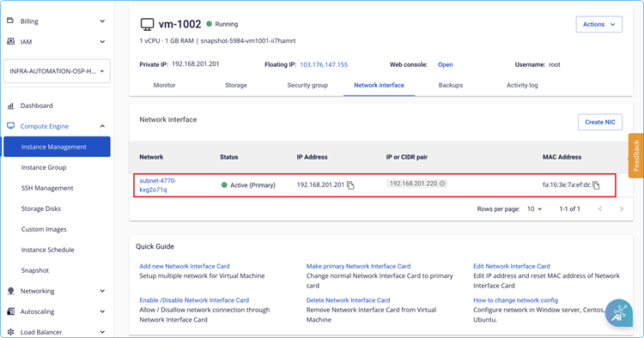Image resolution: width=644 pixels, height=338 pixels.
Task: Open Instance Group in sidebar
Action: click(x=44, y=167)
